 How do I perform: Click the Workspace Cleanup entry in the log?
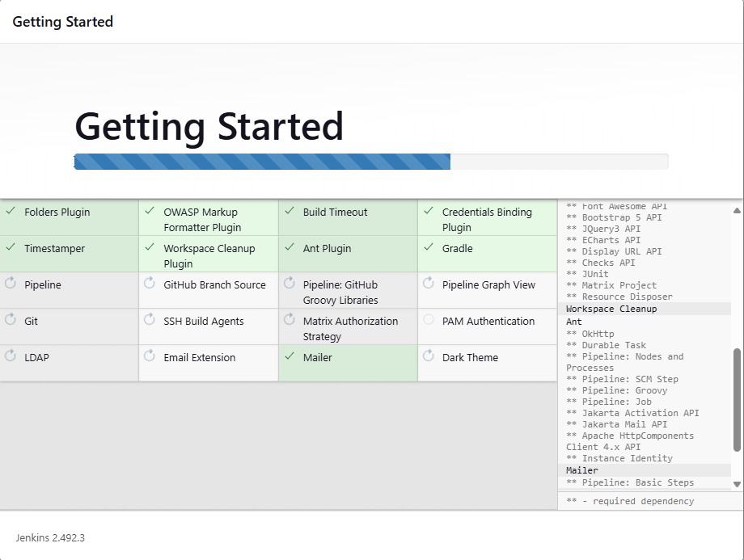pos(611,309)
